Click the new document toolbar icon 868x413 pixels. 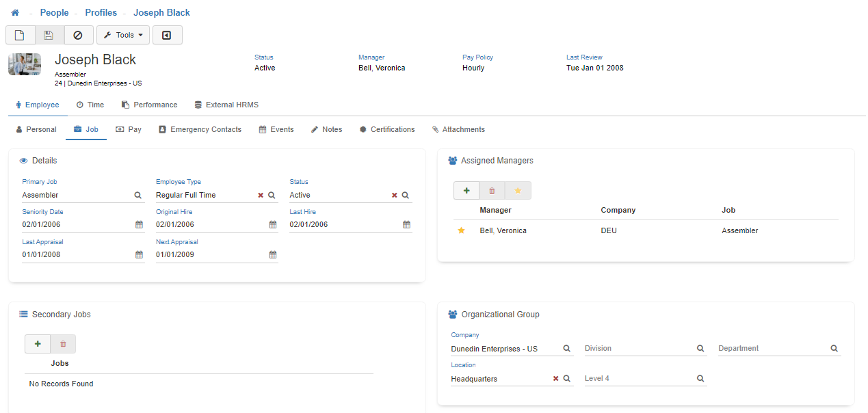pos(20,35)
